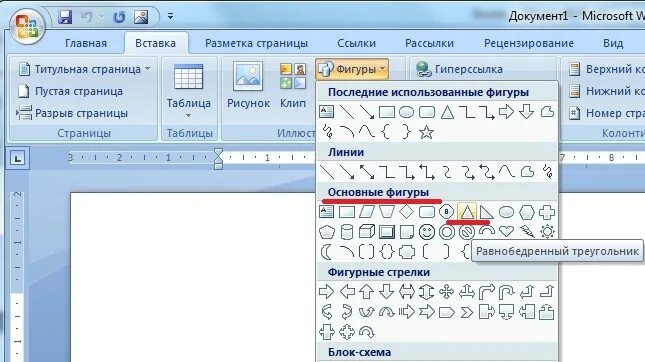Select quad arrow in Фигурные стрелки
The height and width of the screenshot is (362, 645).
pos(447,292)
